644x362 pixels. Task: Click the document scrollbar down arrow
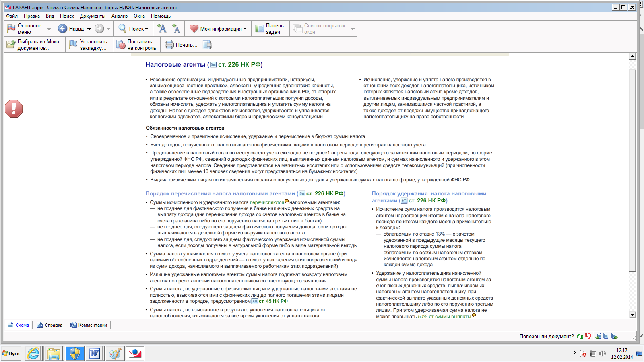(x=632, y=315)
